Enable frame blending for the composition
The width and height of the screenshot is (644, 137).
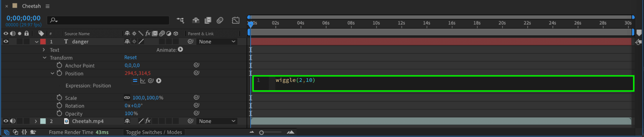point(208,20)
